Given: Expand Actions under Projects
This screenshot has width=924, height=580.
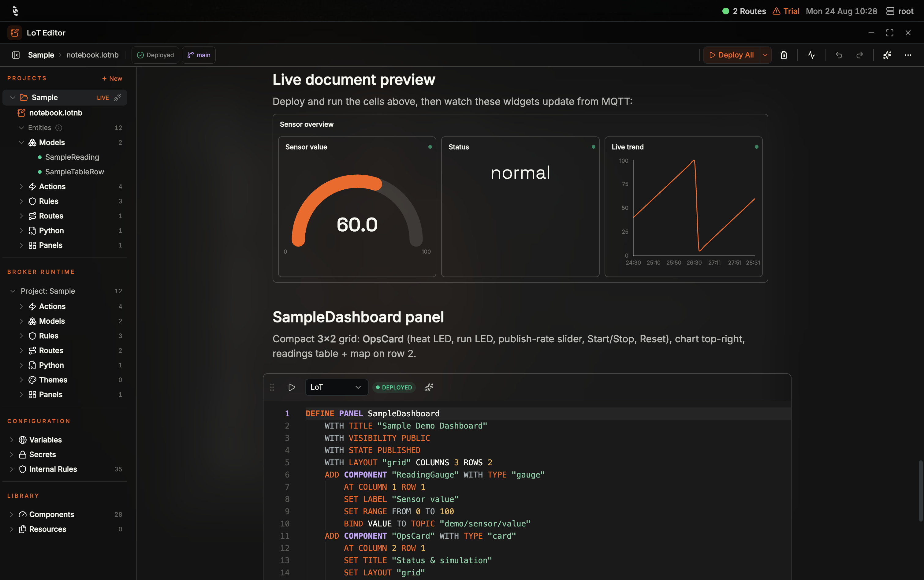Looking at the screenshot, I should (21, 186).
